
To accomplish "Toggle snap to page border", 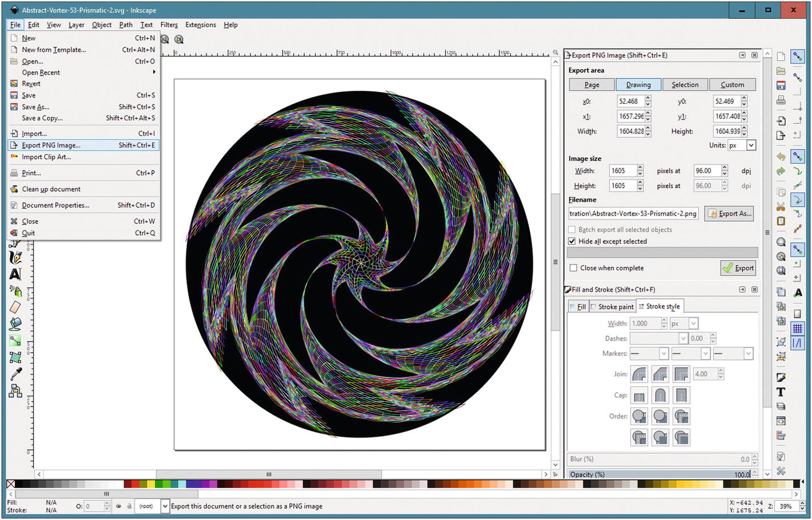I will 798,314.
